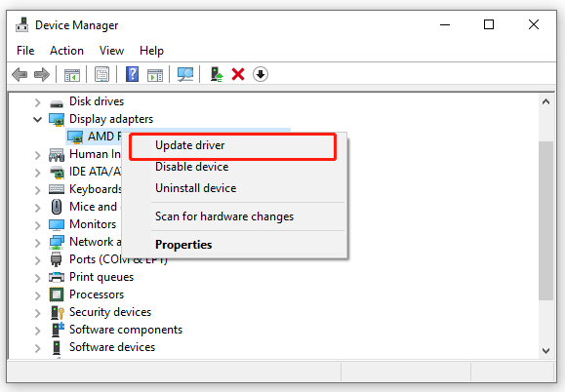Expand the Monitors node
The width and height of the screenshot is (565, 392).
pyautogui.click(x=37, y=225)
